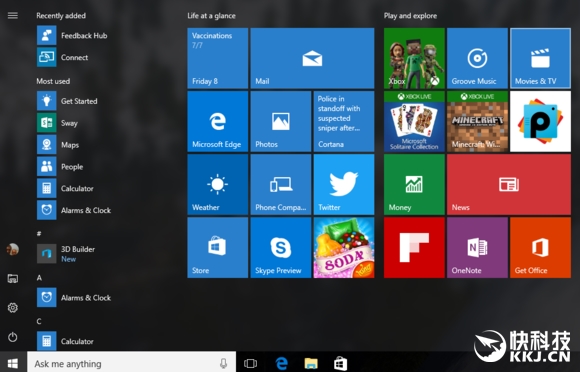
Task: Open the Cortana news tile
Action: [x=344, y=122]
